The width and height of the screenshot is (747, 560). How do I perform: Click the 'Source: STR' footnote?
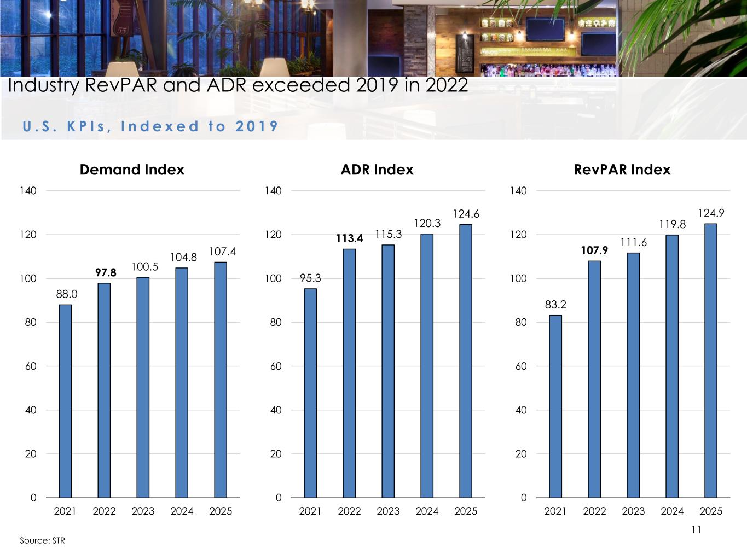[x=42, y=541]
